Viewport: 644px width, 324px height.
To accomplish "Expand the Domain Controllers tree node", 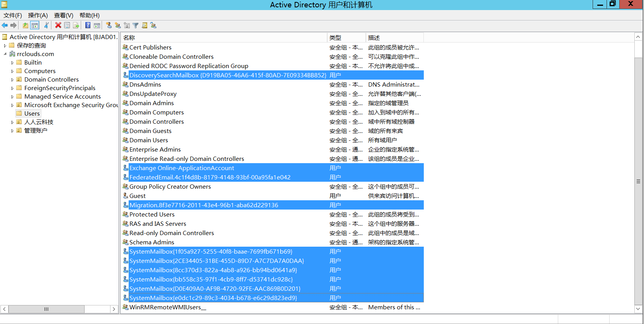I will coord(12,80).
